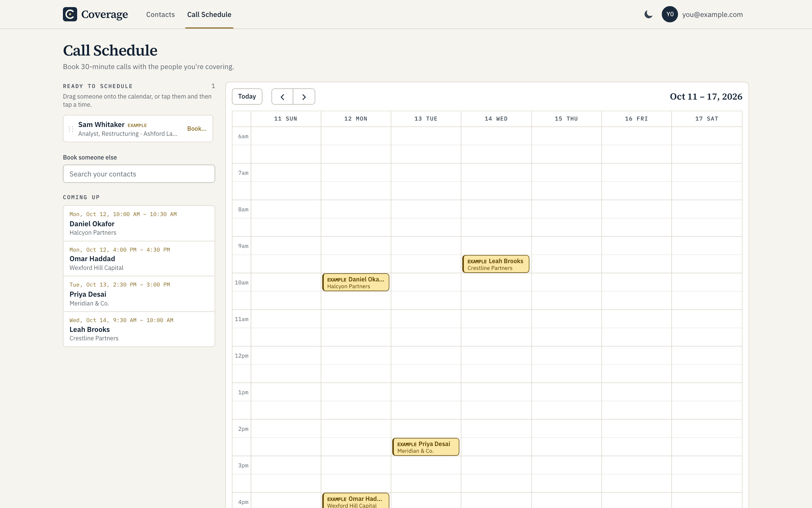The image size is (812, 508).
Task: Select Daniel Okafor calendar event
Action: click(356, 282)
